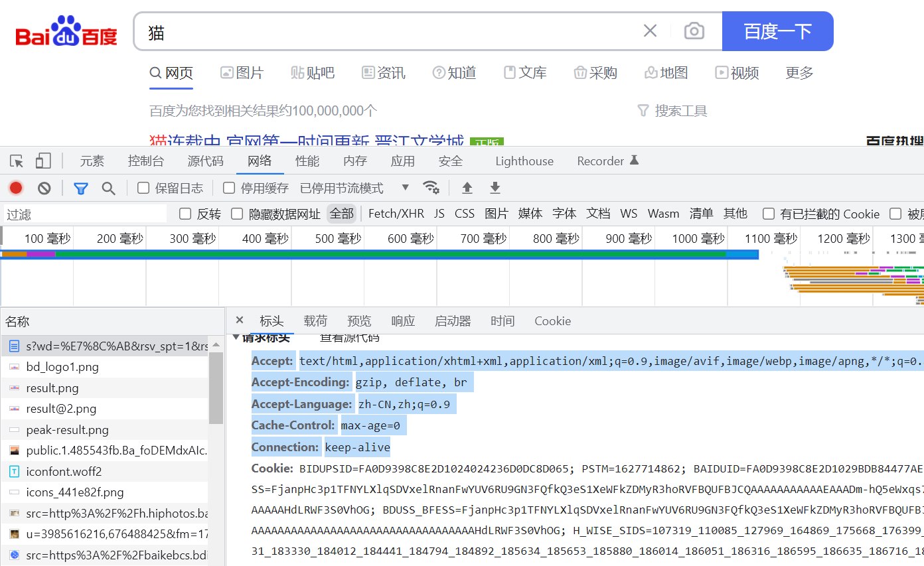Open network conditions Wi-Fi settings icon
The width and height of the screenshot is (924, 566).
(x=431, y=188)
